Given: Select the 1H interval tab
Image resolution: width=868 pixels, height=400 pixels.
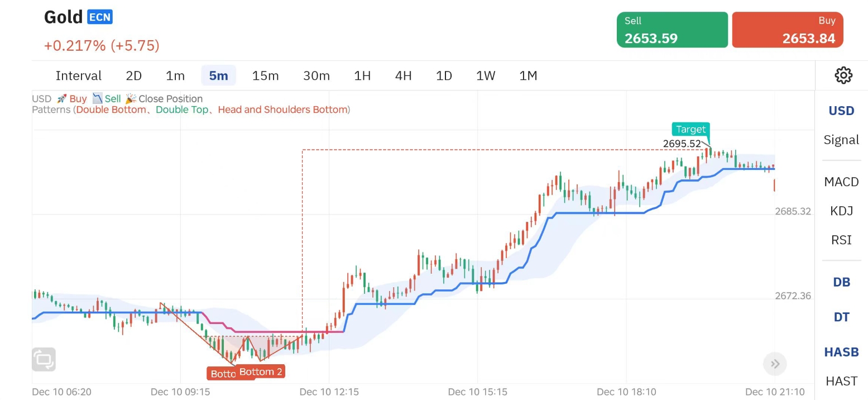Looking at the screenshot, I should point(362,75).
